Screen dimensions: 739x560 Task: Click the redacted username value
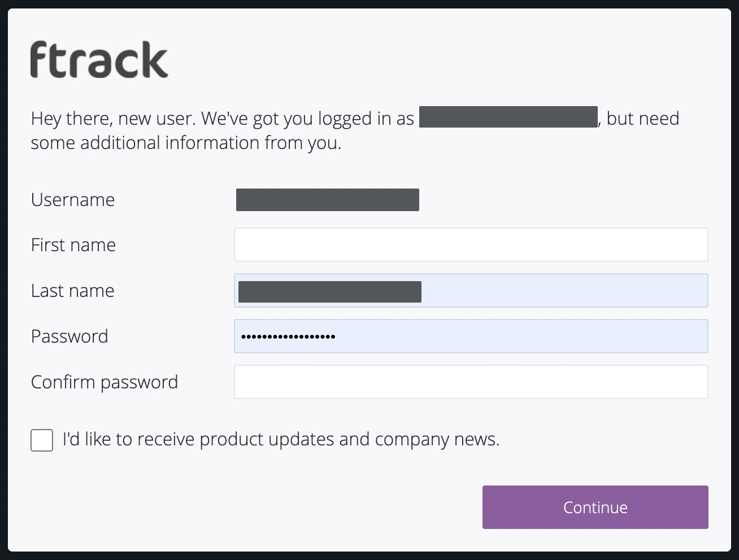click(x=327, y=200)
